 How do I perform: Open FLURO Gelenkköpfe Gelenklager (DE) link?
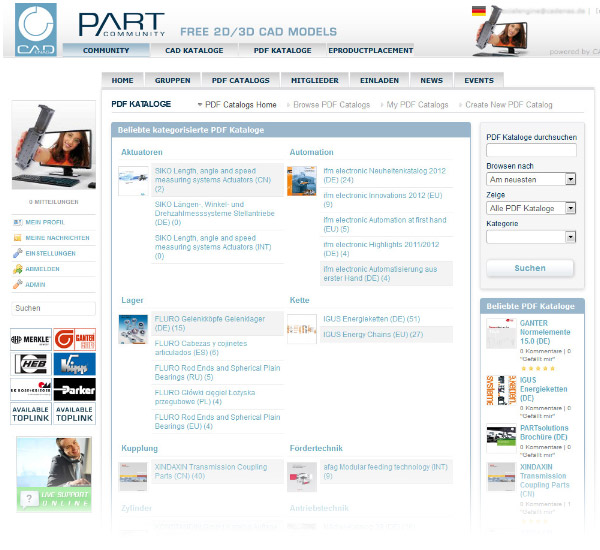[210, 323]
